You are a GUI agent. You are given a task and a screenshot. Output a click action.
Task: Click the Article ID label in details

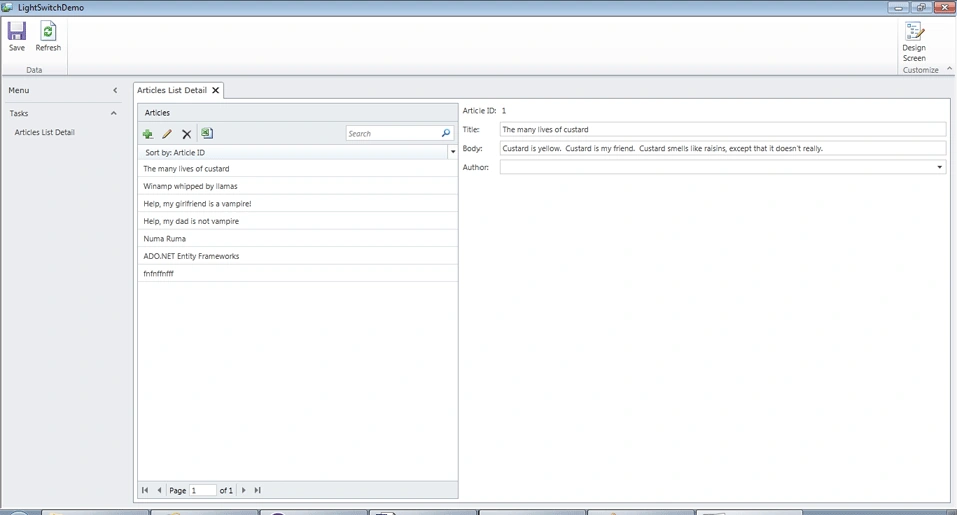479,111
